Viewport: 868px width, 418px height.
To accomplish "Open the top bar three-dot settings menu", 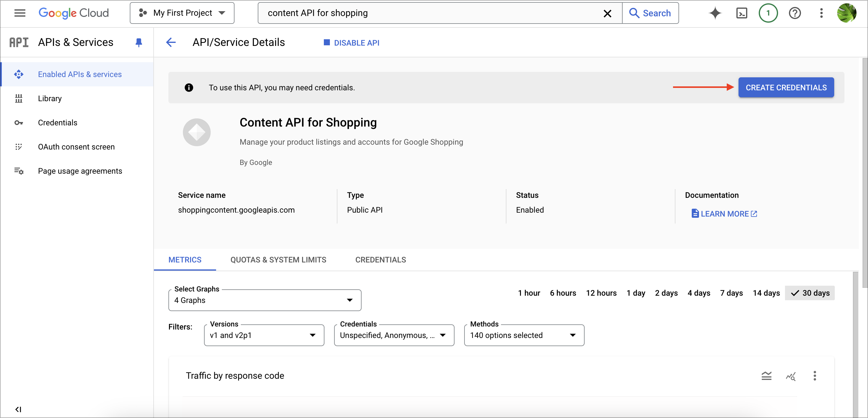I will point(821,13).
